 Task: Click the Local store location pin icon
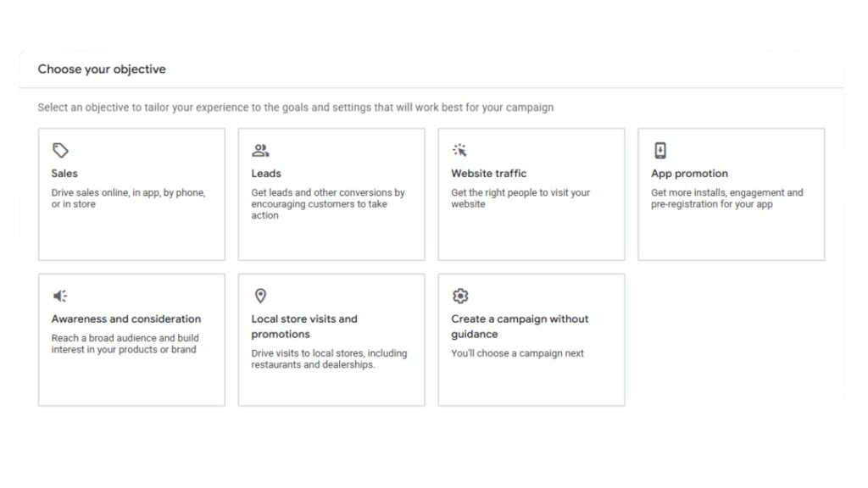click(x=260, y=296)
